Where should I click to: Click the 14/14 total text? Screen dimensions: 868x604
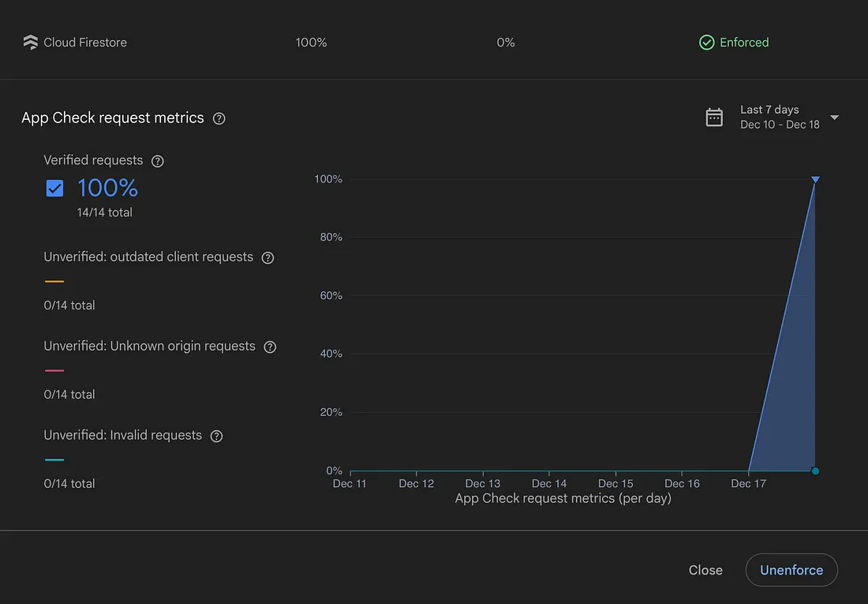click(x=105, y=213)
